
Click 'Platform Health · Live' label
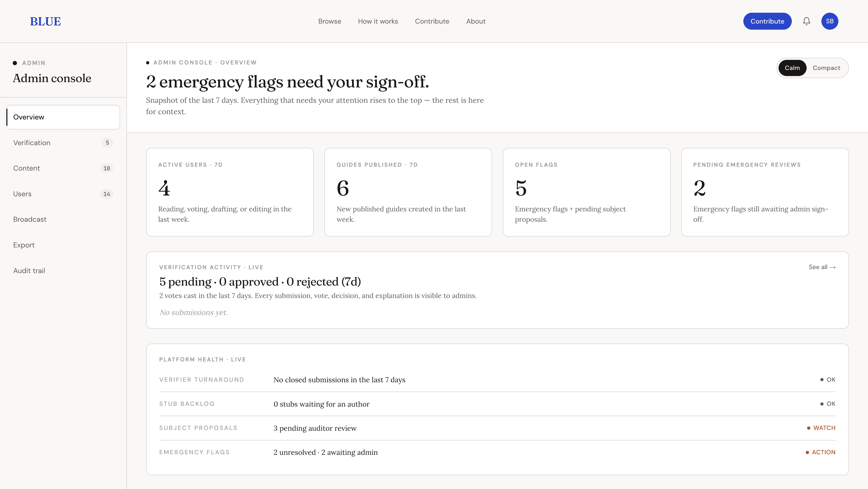coord(202,359)
